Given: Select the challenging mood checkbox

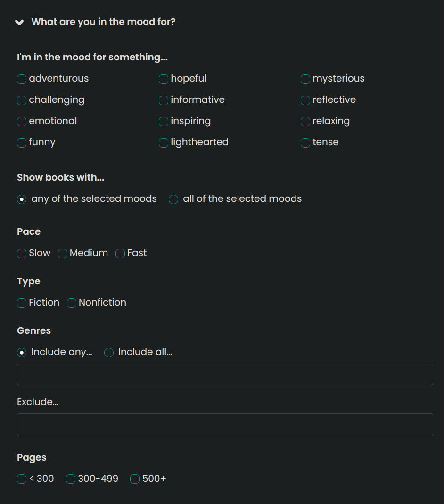Looking at the screenshot, I should (x=22, y=100).
